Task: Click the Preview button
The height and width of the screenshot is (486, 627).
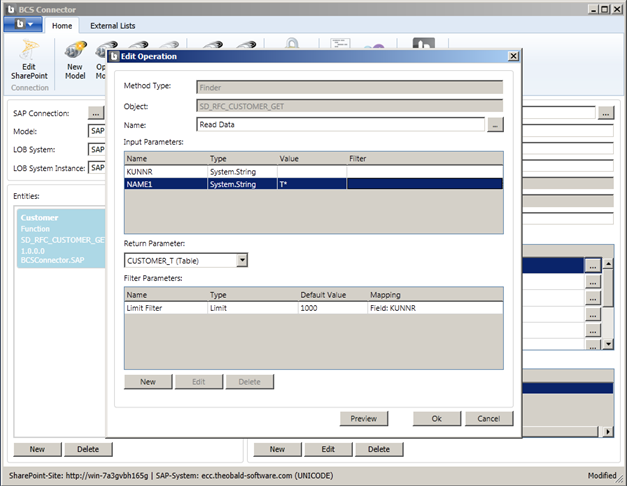Action: [x=363, y=419]
